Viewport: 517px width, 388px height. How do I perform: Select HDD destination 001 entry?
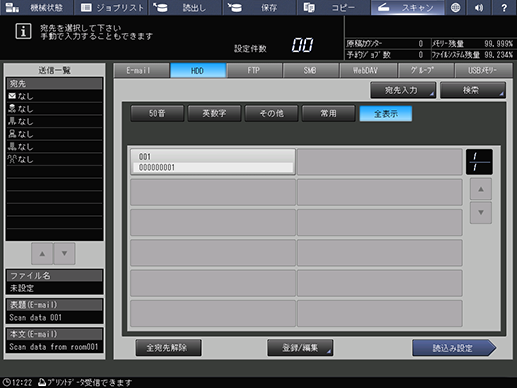point(213,162)
